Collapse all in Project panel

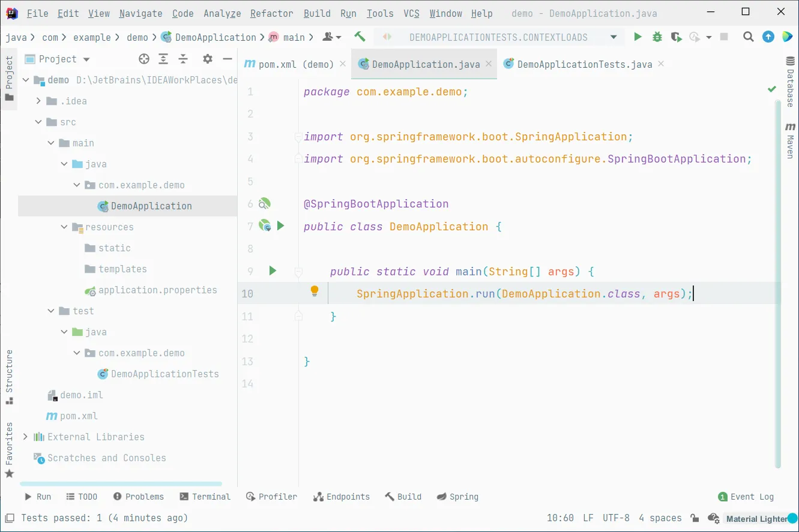coord(183,59)
